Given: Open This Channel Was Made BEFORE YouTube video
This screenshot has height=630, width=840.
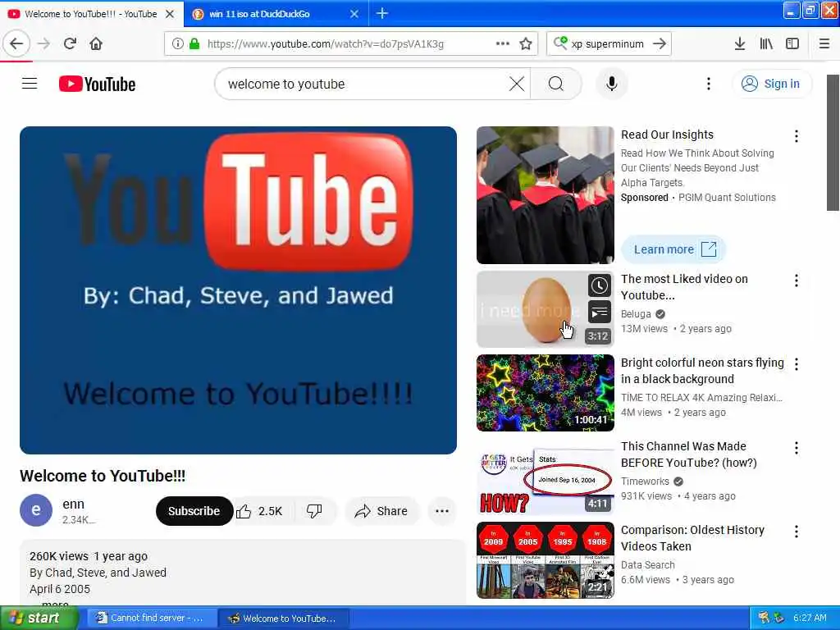Looking at the screenshot, I should [689, 454].
